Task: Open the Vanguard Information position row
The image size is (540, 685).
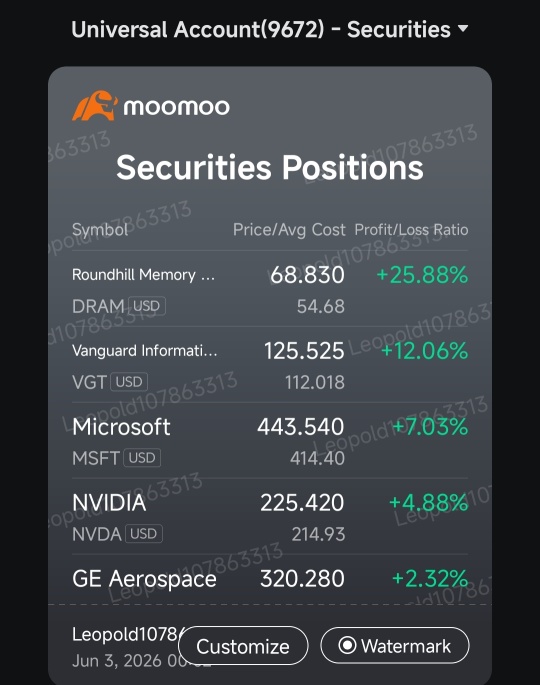Action: click(270, 365)
